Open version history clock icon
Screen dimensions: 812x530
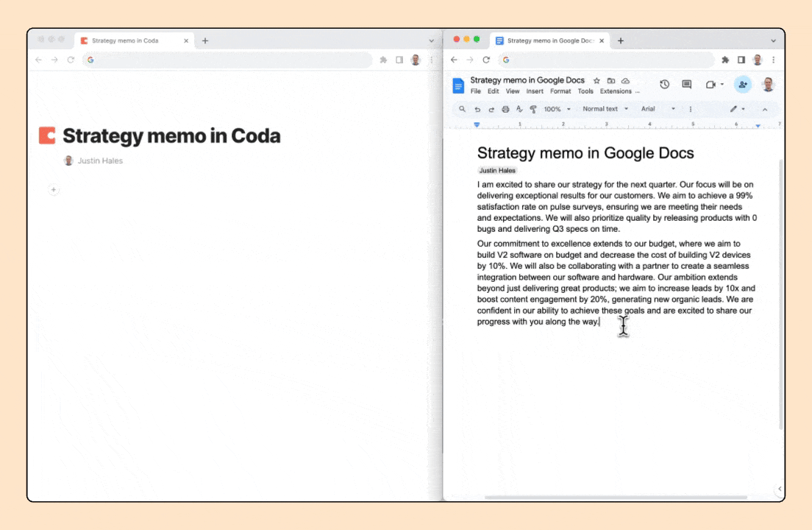click(664, 85)
